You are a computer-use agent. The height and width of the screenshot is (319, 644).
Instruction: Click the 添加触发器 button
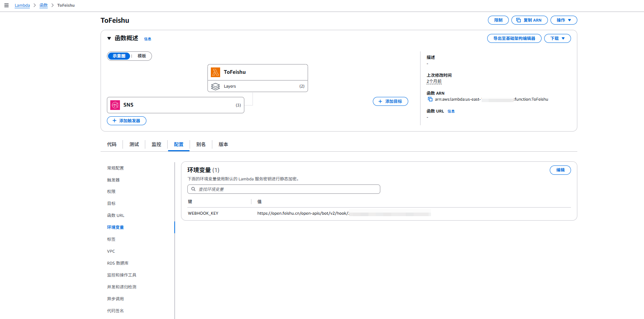click(127, 121)
